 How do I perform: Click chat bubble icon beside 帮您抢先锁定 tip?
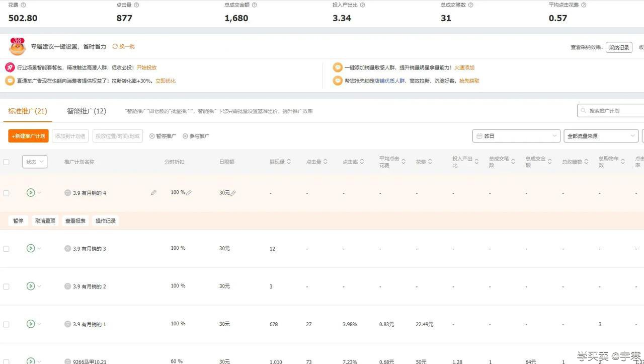click(338, 81)
